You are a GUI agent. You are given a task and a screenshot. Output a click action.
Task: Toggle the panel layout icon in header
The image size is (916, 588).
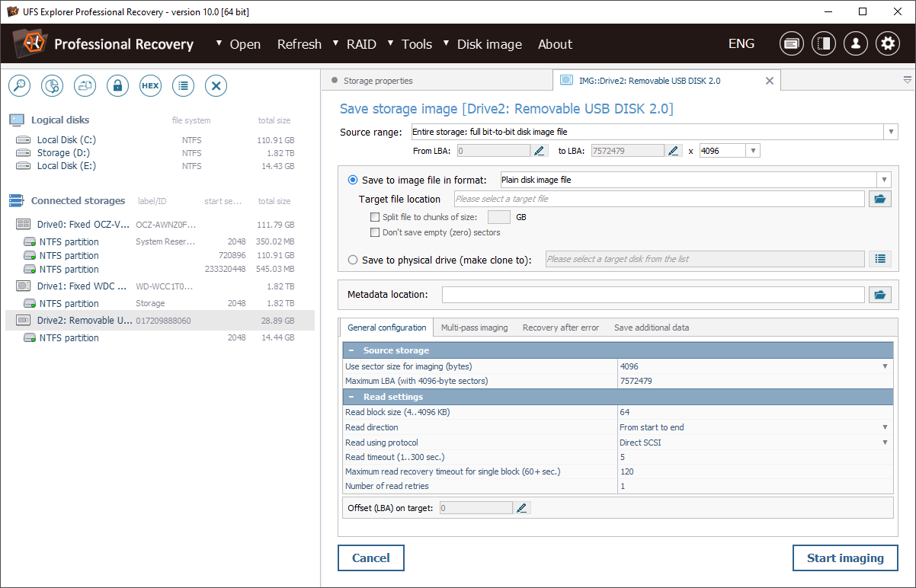[x=824, y=43]
